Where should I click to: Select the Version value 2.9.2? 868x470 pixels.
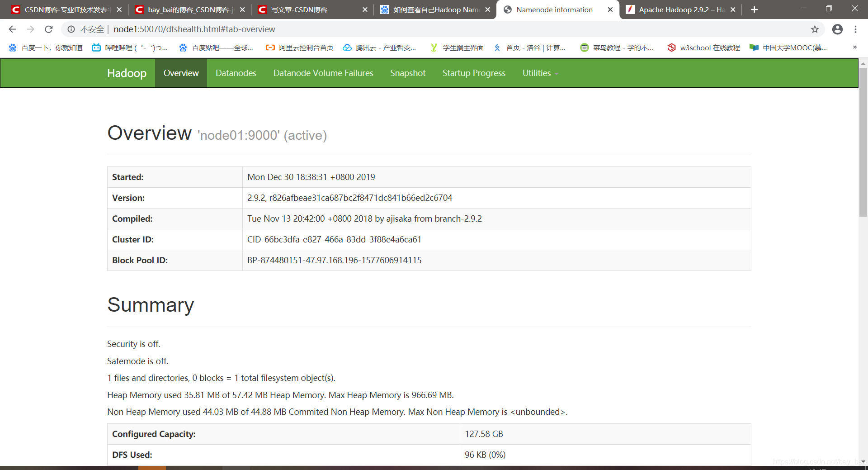coord(349,198)
